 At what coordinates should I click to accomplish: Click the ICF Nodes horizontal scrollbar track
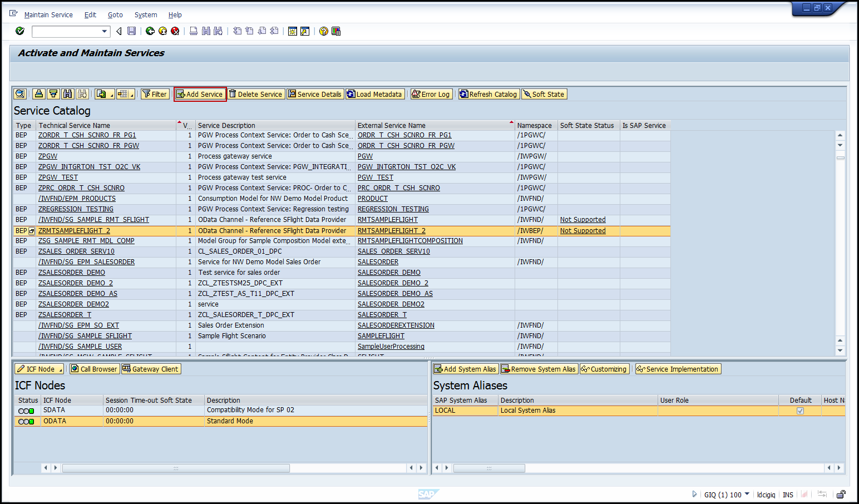(345, 468)
